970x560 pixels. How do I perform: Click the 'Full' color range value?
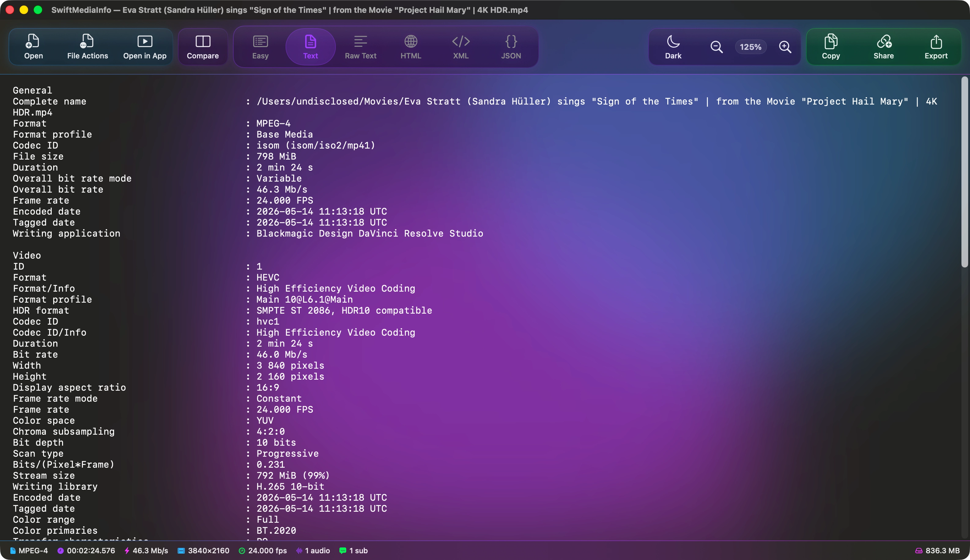click(268, 520)
